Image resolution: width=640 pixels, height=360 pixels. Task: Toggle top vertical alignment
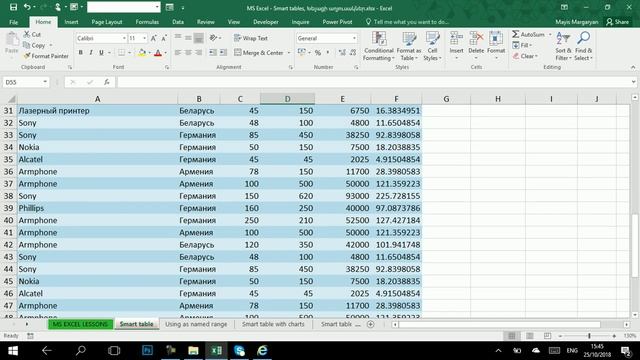pyautogui.click(x=178, y=38)
